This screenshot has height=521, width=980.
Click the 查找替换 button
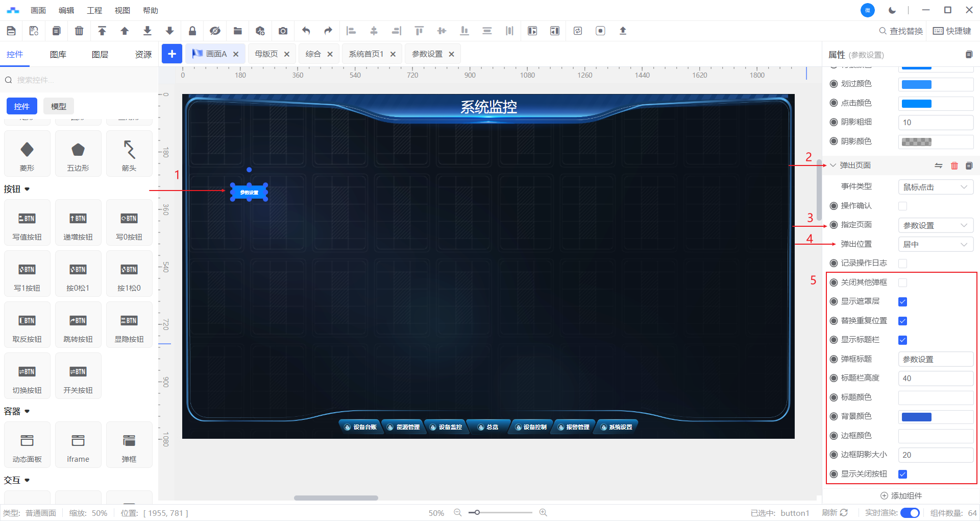(x=901, y=31)
